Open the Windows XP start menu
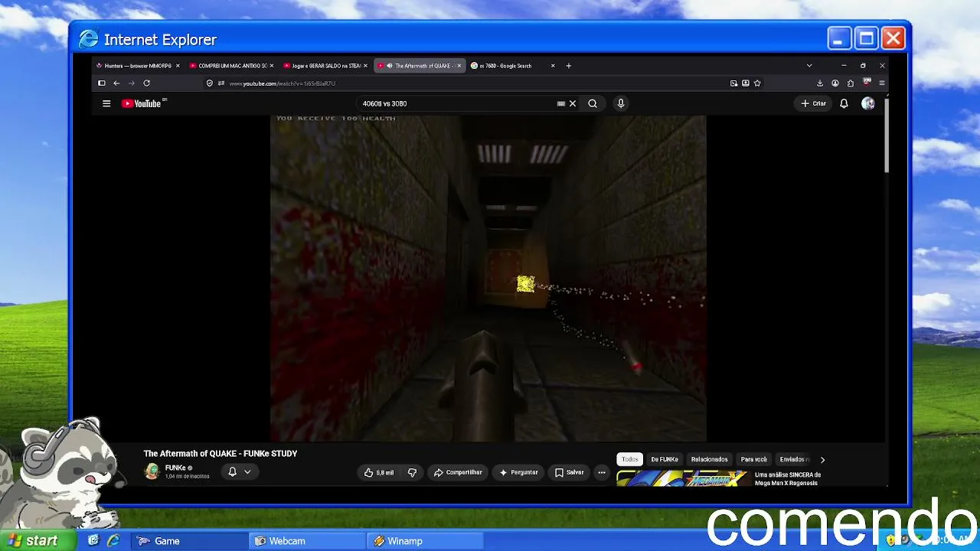This screenshot has width=980, height=551. (38, 540)
